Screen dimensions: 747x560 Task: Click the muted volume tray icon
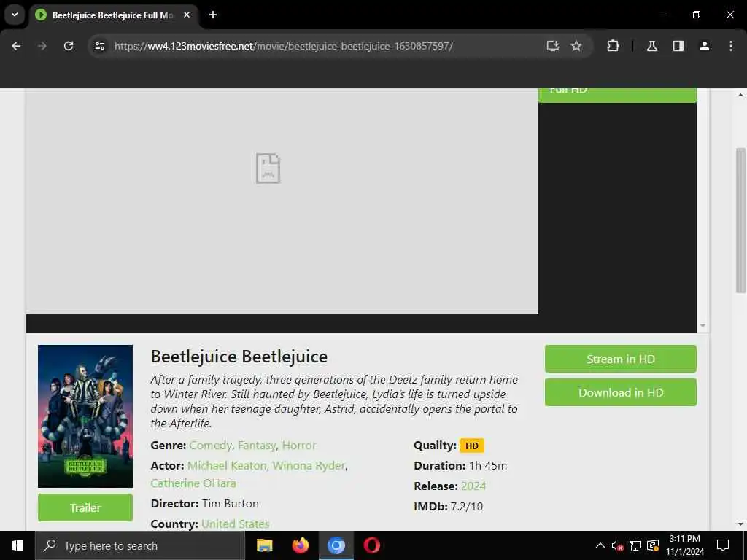point(617,545)
